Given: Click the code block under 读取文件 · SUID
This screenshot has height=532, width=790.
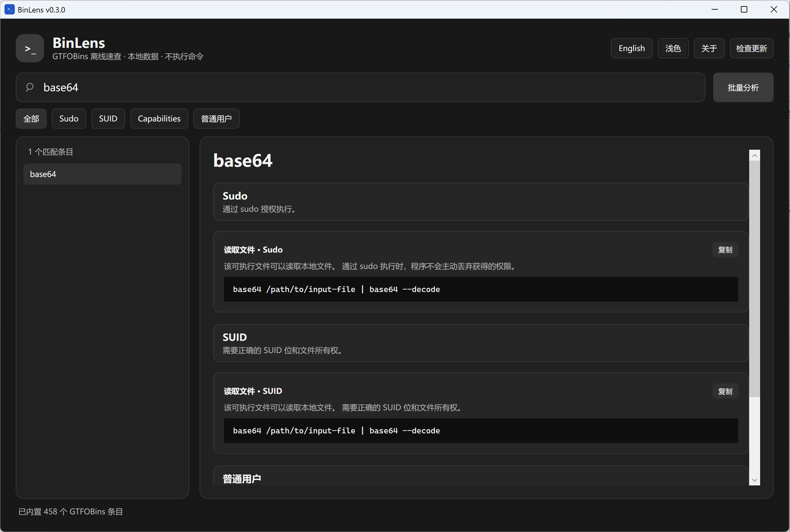Looking at the screenshot, I should coord(481,430).
